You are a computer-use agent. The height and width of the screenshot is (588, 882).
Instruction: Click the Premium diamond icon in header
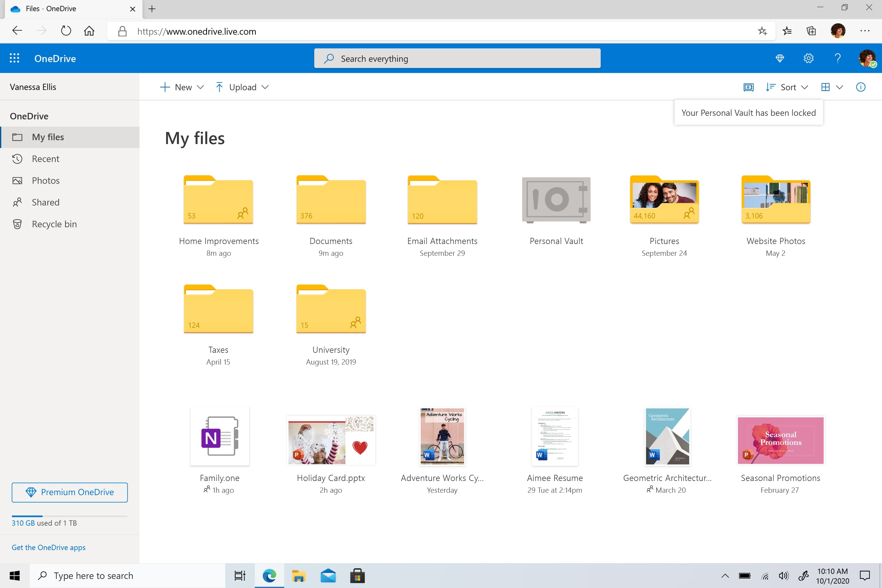[780, 58]
